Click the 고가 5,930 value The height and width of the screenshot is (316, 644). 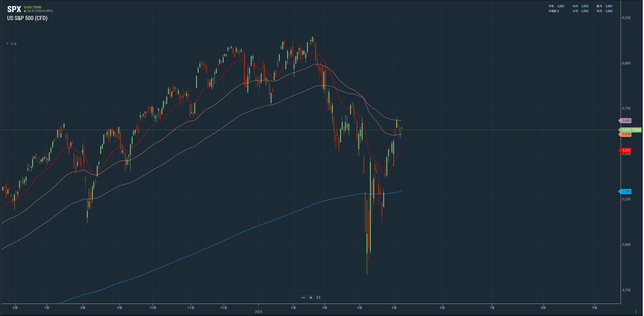pos(585,11)
